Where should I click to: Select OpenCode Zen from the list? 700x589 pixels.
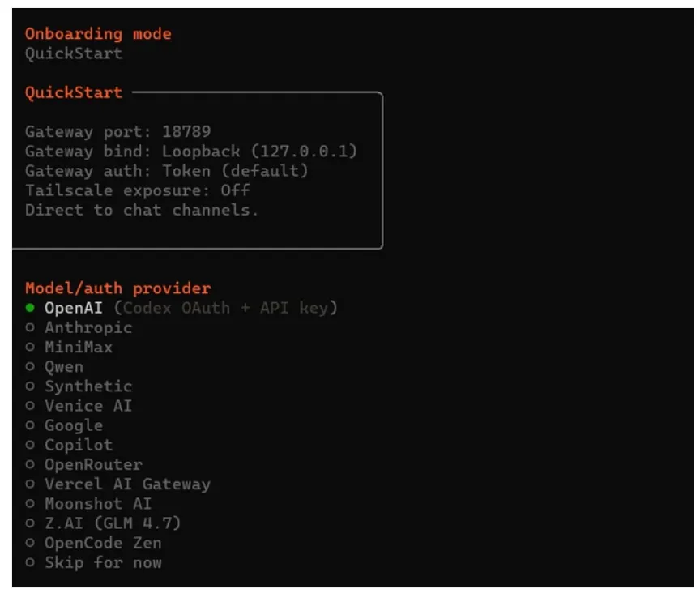(x=102, y=543)
